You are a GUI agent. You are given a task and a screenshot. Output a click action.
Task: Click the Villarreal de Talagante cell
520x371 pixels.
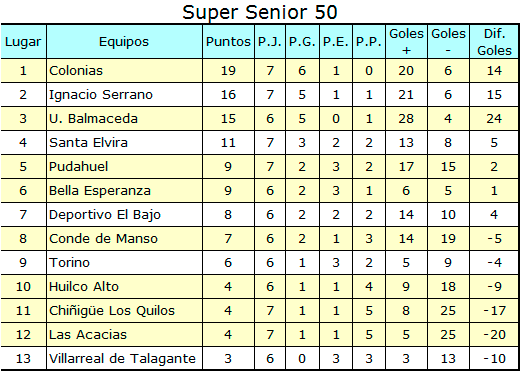[124, 359]
